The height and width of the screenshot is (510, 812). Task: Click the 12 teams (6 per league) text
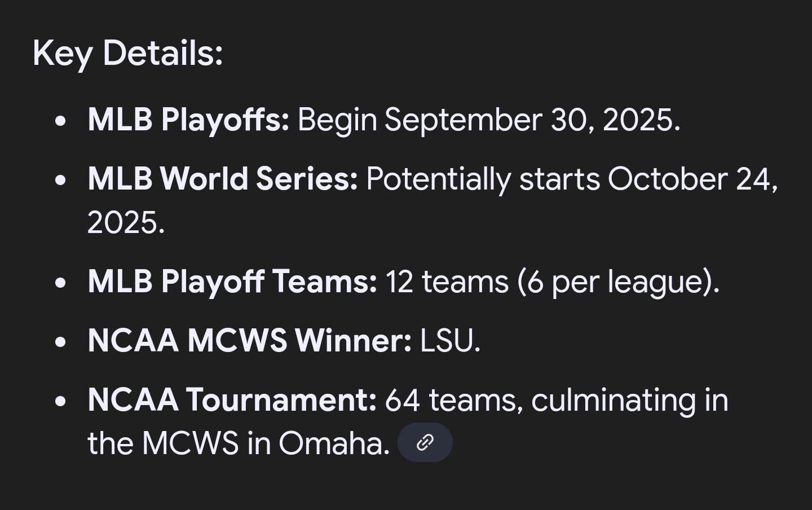(x=553, y=282)
